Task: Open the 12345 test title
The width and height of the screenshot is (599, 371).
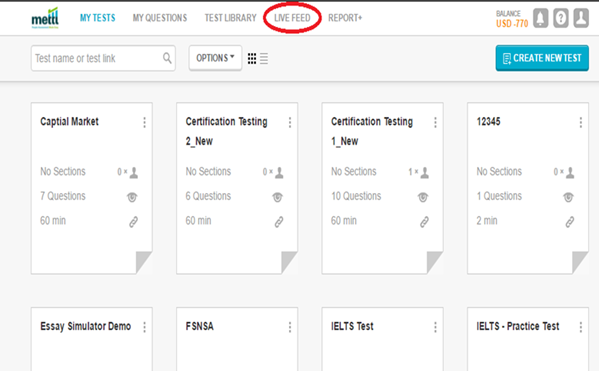Action: pyautogui.click(x=488, y=122)
